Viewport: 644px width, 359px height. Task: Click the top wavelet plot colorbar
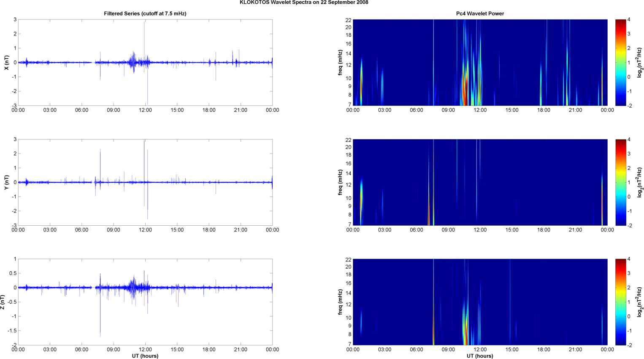pos(620,62)
